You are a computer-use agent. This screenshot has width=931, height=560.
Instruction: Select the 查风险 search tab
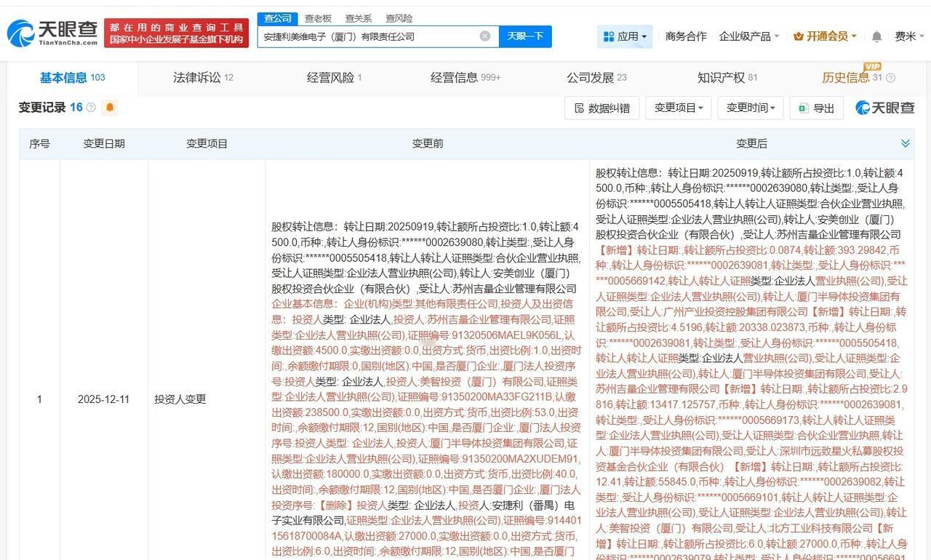tap(399, 18)
